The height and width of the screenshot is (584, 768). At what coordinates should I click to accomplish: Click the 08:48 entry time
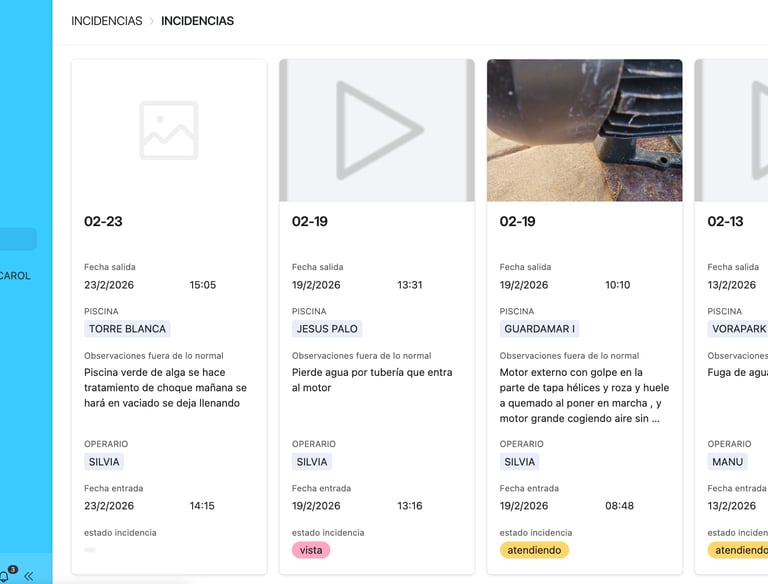point(620,506)
